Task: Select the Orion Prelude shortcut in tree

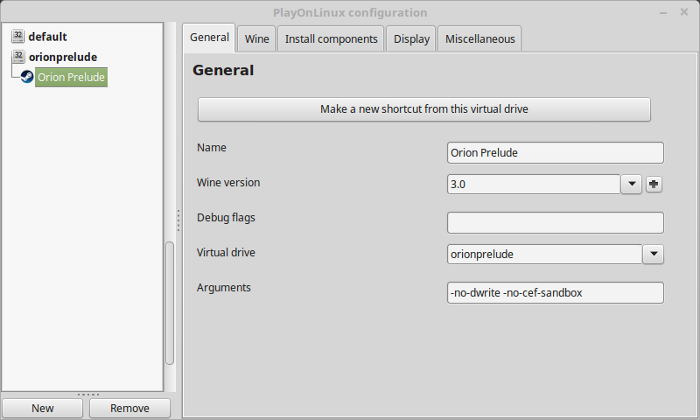Action: [x=71, y=77]
